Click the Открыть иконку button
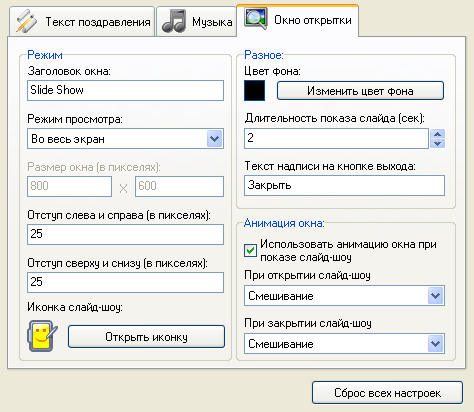 click(x=146, y=337)
